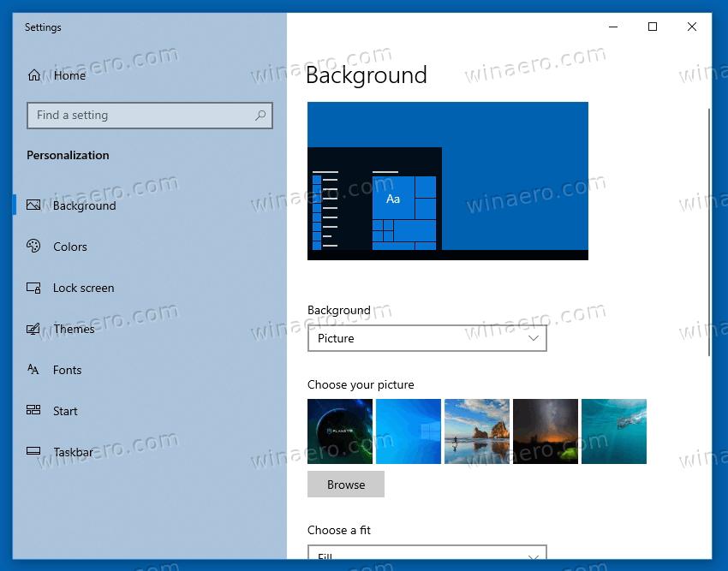The width and height of the screenshot is (728, 571).
Task: Click the magnifier icon in search box
Action: (260, 115)
